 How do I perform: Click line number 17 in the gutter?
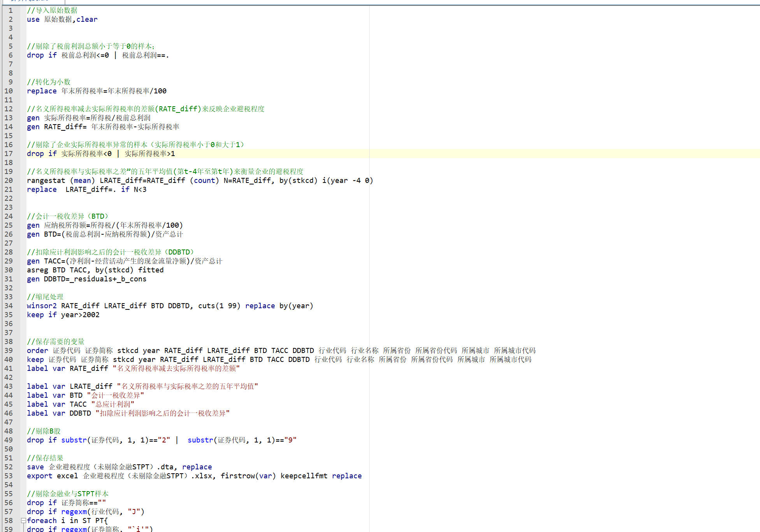pos(9,154)
